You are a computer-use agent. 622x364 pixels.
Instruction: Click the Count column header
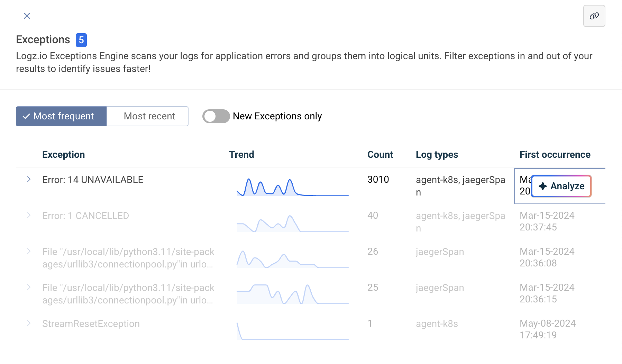[x=380, y=155]
